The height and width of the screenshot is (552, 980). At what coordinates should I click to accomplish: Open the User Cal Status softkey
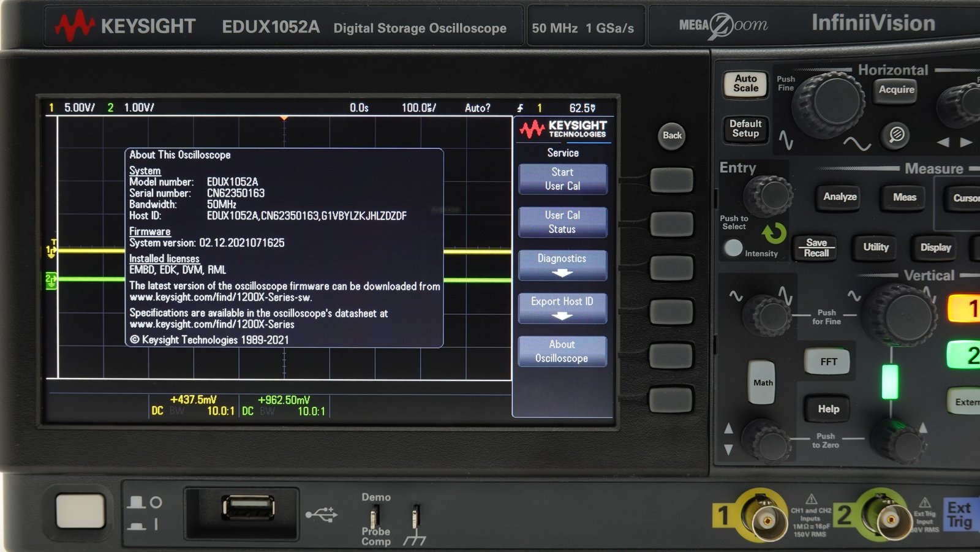pyautogui.click(x=562, y=222)
